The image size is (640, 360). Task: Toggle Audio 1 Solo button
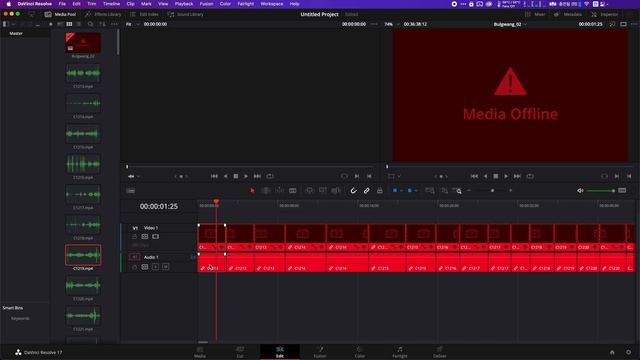[156, 267]
